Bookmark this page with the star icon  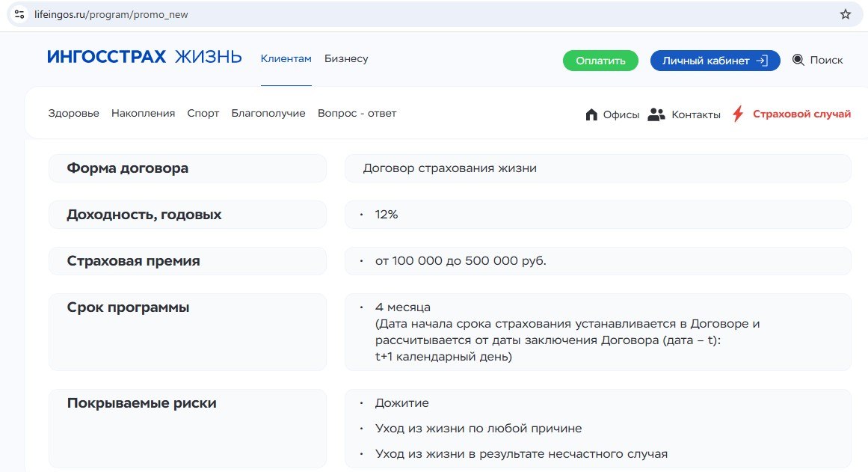tap(846, 14)
